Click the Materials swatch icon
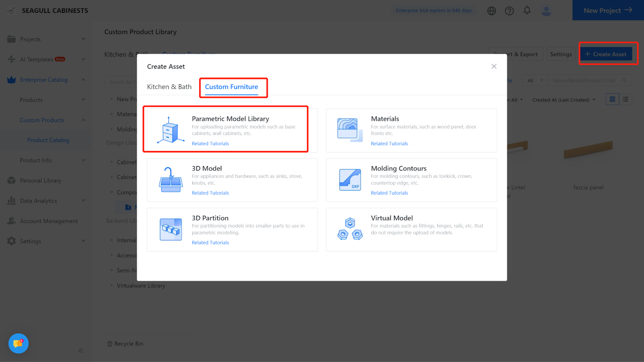 tap(349, 130)
